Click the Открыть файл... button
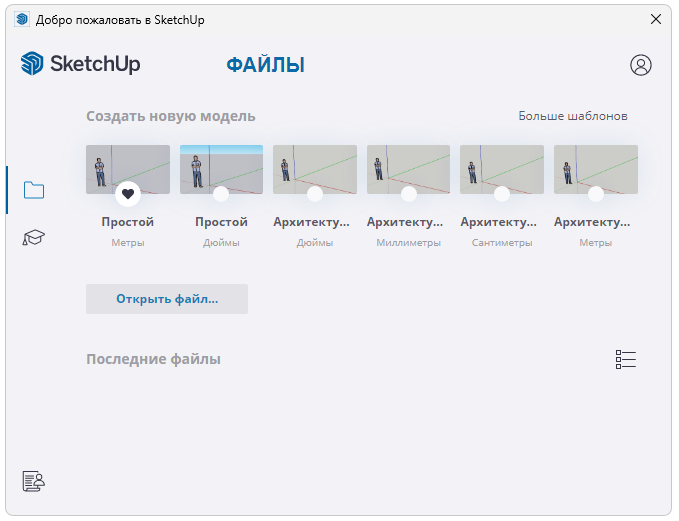 167,299
